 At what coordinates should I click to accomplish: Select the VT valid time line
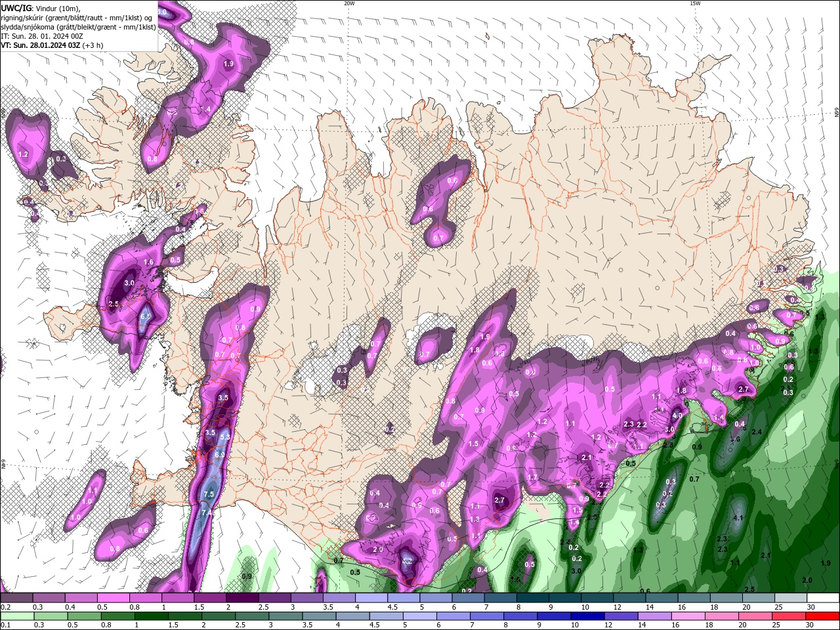[x=52, y=45]
